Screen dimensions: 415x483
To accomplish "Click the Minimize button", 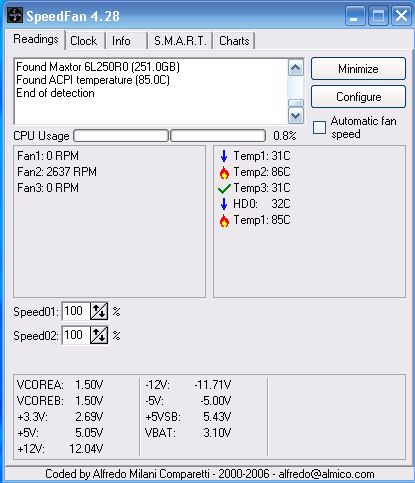I will (x=358, y=69).
